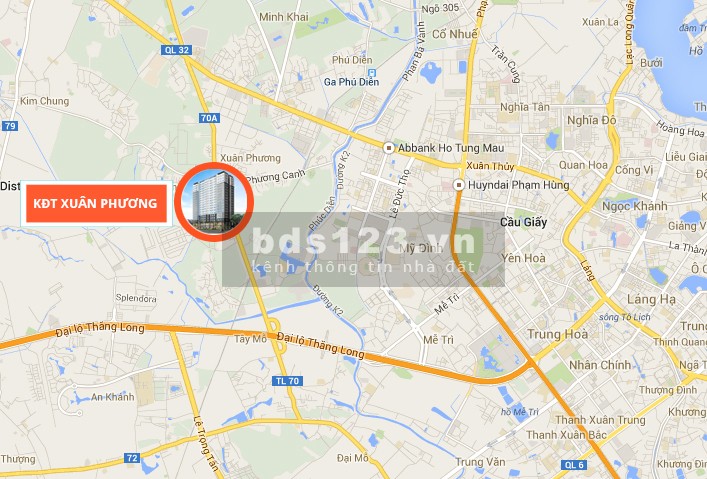707x479 pixels.
Task: Click the QL 32 road shield
Action: coord(177,50)
